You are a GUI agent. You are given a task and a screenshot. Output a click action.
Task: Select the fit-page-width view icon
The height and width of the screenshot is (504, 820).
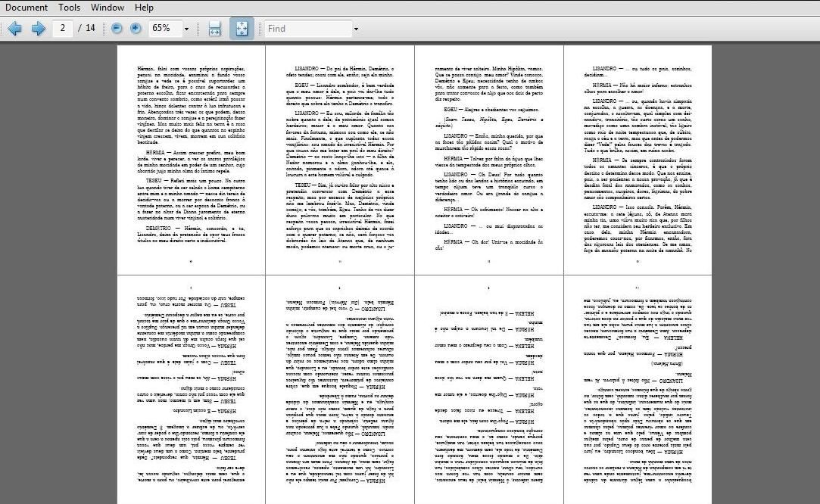point(215,28)
